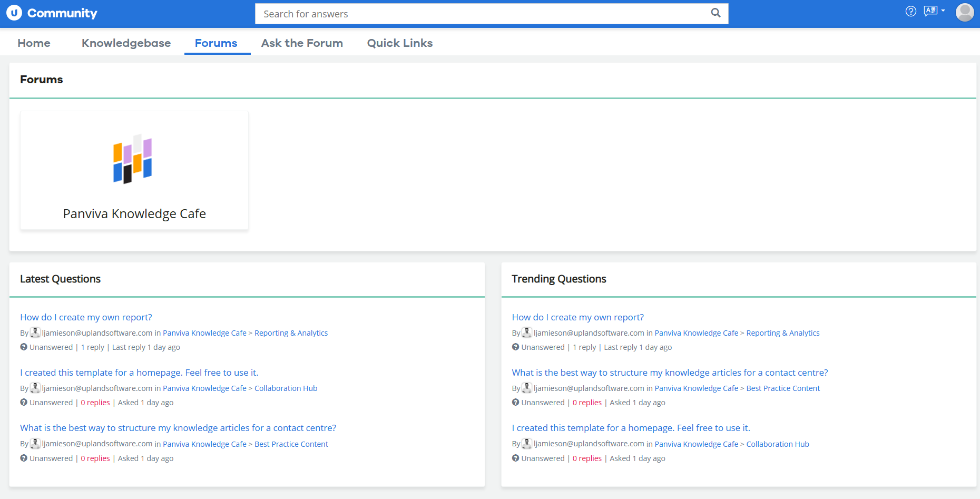The image size is (980, 499).
Task: Click author avatar on latest contact centre question
Action: click(35, 444)
